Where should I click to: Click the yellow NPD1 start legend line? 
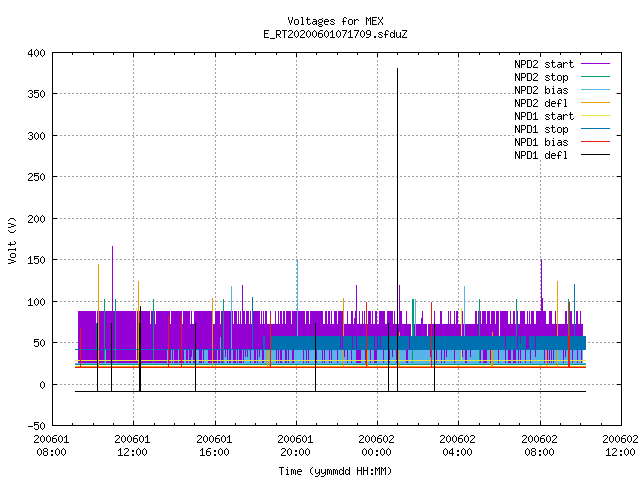click(595, 116)
